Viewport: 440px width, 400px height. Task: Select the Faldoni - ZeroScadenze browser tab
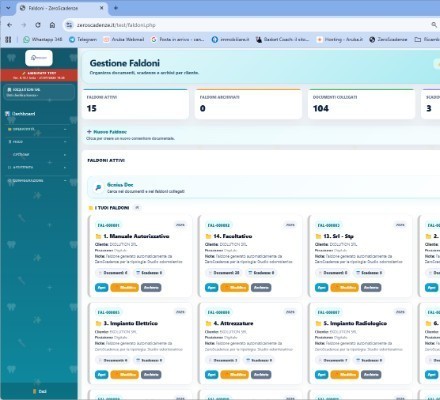62,8
